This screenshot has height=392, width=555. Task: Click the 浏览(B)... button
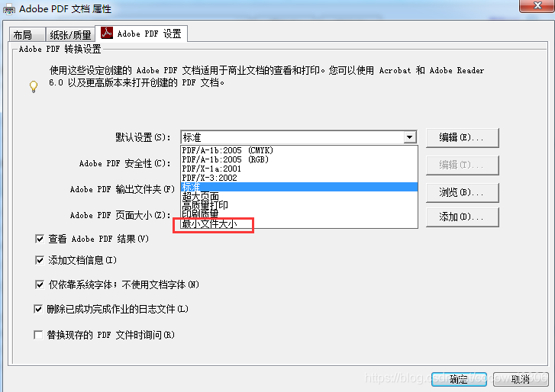[x=463, y=193]
